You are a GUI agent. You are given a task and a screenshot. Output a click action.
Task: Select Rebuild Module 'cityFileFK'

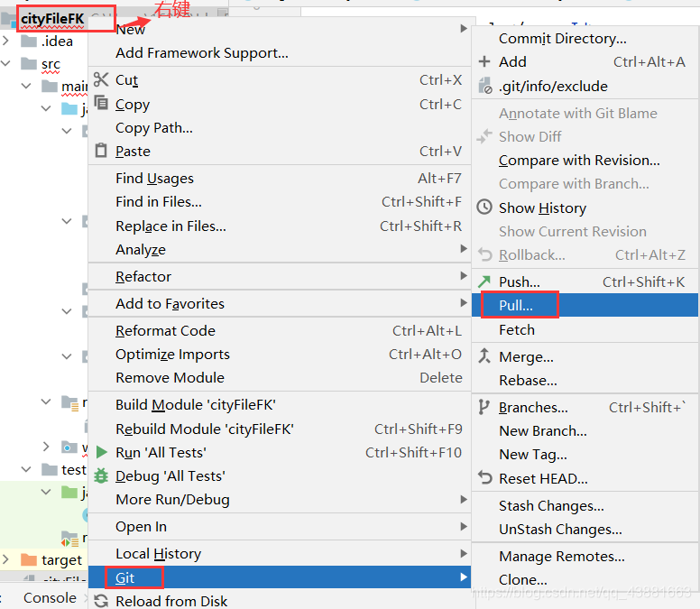(280, 429)
